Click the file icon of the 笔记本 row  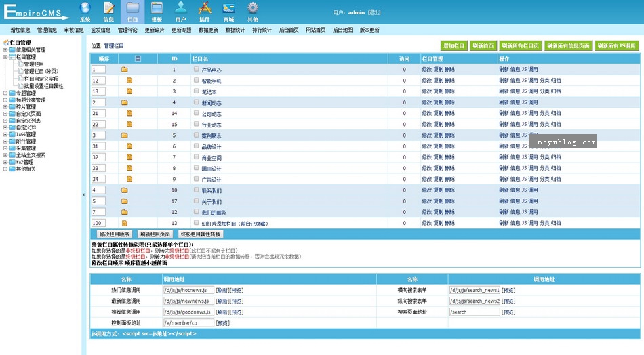[x=129, y=91]
